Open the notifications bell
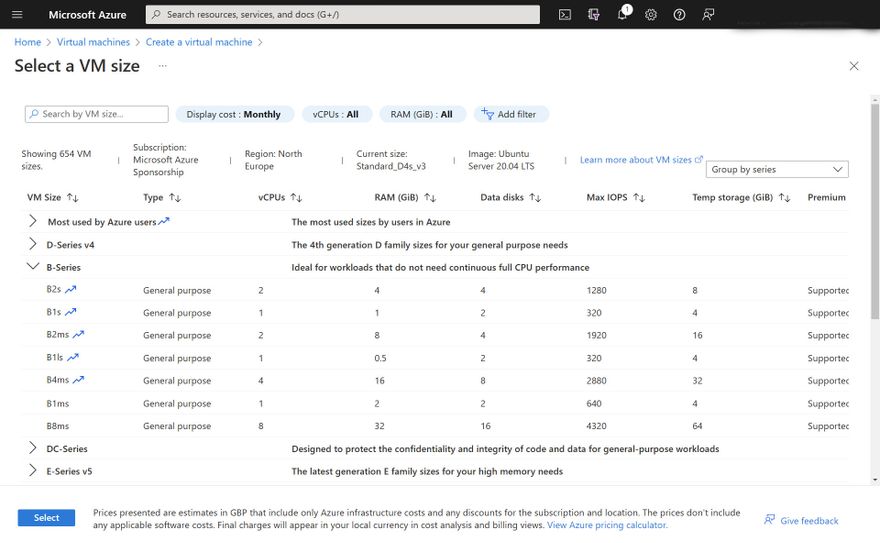The image size is (880, 543). pyautogui.click(x=622, y=15)
